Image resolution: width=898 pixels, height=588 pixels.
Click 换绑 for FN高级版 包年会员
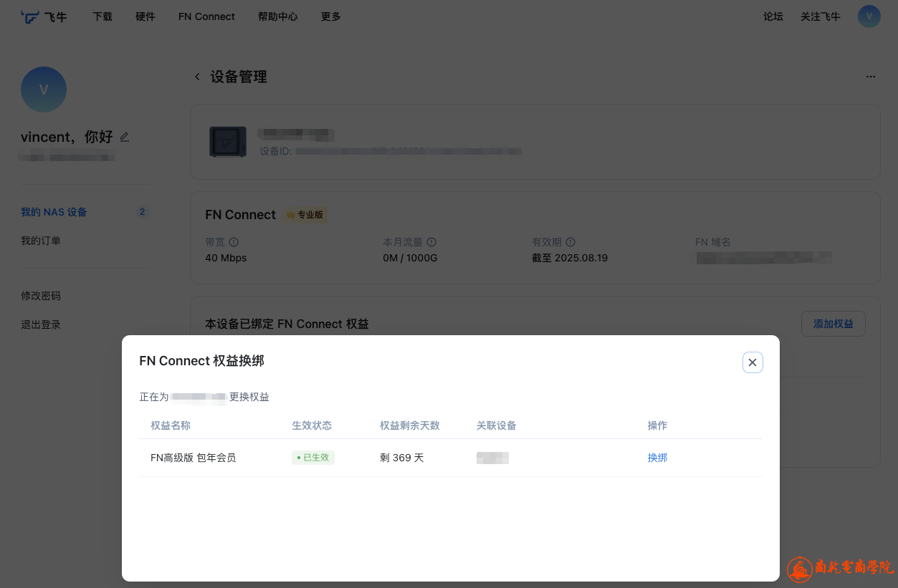point(657,458)
